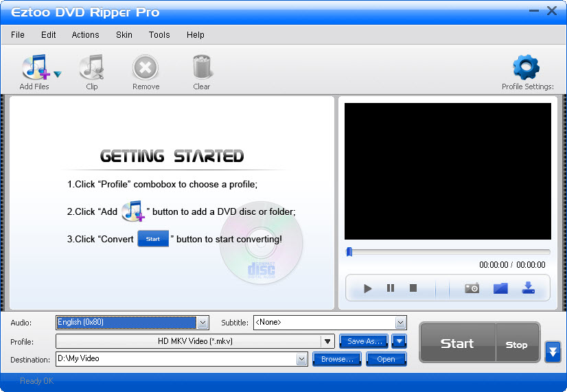
Task: Click the black video preview area
Action: click(448, 172)
